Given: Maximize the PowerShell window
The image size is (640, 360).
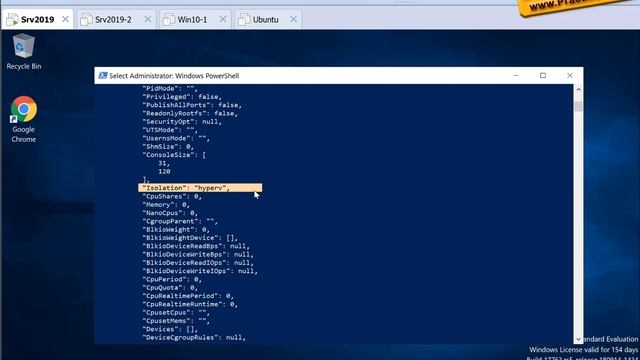Looking at the screenshot, I should (543, 76).
